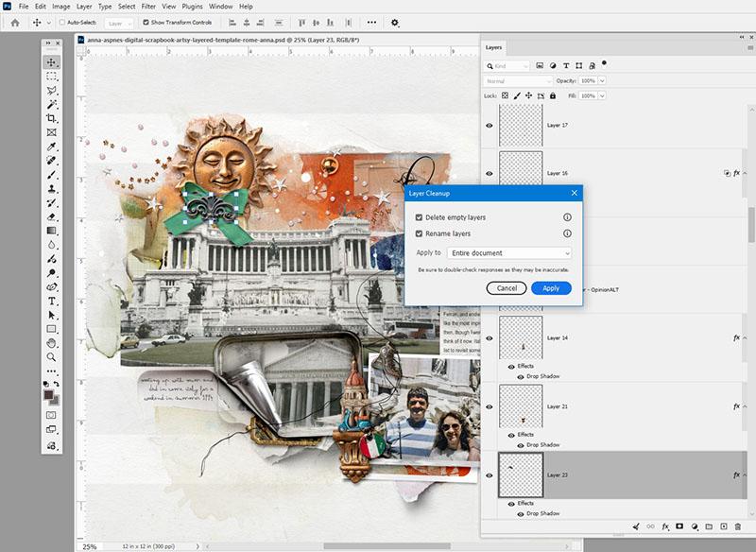Select the Blur tool

[51, 245]
